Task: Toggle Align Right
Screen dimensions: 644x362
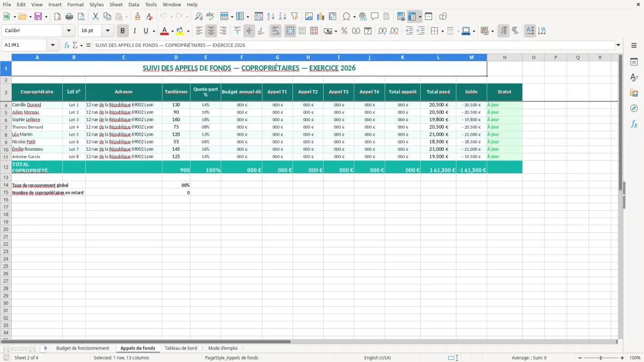Action: [x=223, y=31]
